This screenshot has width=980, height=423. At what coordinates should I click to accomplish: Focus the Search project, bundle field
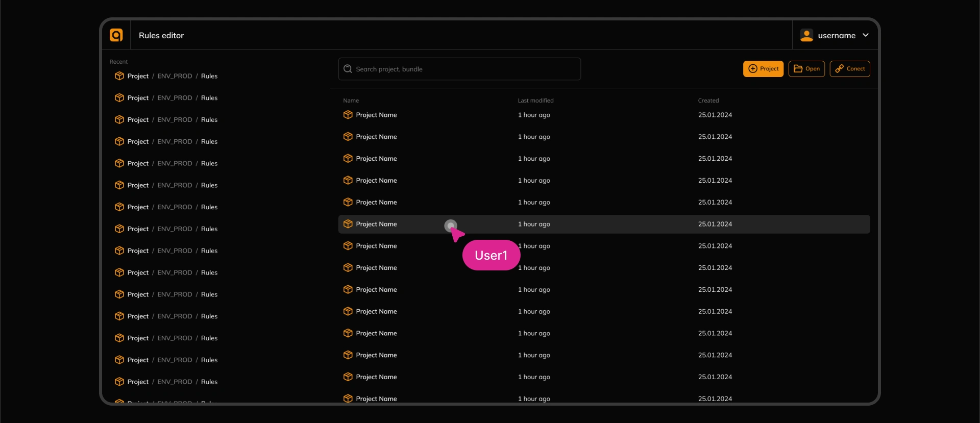tap(459, 69)
